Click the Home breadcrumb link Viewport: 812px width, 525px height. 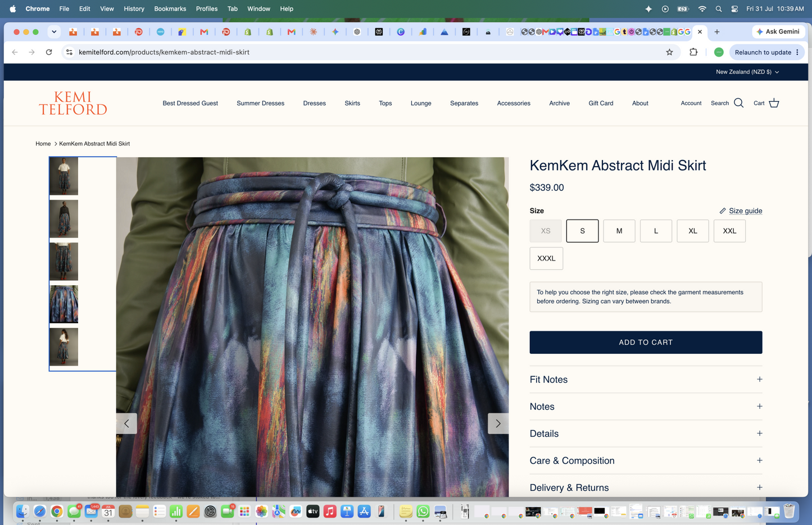(43, 144)
